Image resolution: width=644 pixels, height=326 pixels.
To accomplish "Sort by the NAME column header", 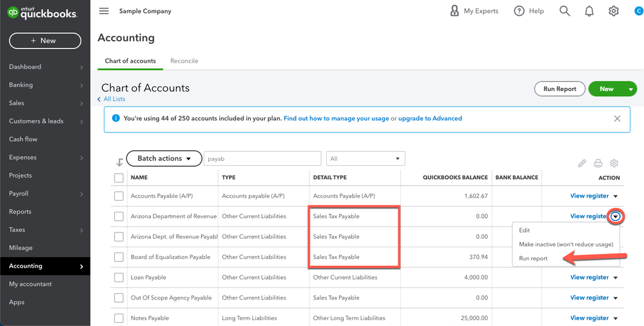I will pyautogui.click(x=139, y=178).
